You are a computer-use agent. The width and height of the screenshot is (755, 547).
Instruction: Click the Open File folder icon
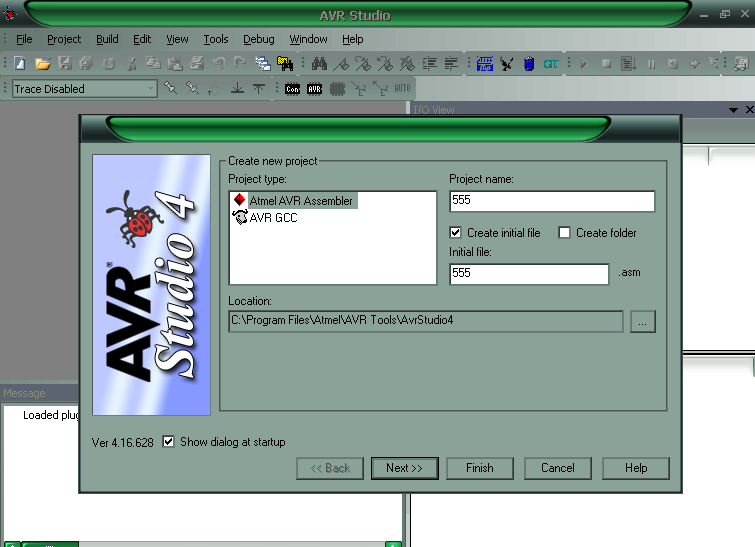tap(42, 63)
